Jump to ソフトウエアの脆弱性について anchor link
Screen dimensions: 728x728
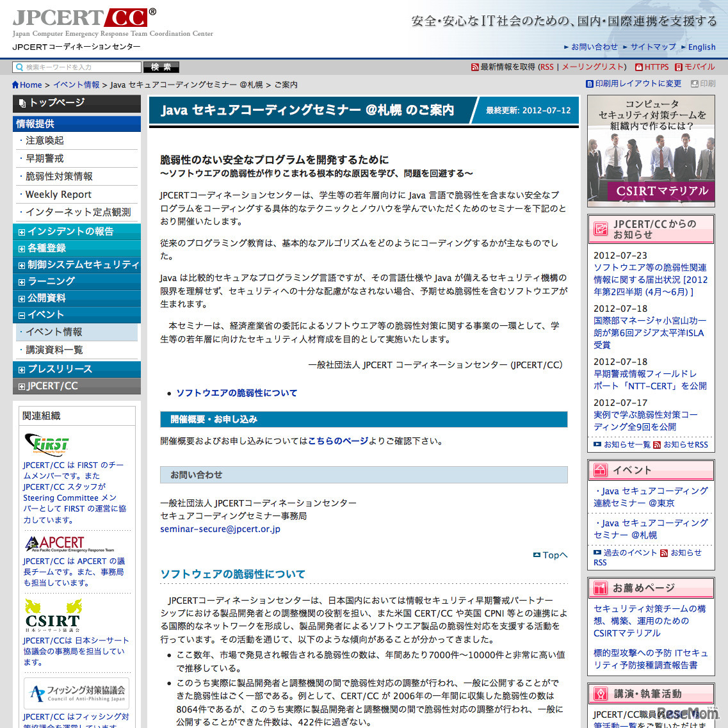236,393
